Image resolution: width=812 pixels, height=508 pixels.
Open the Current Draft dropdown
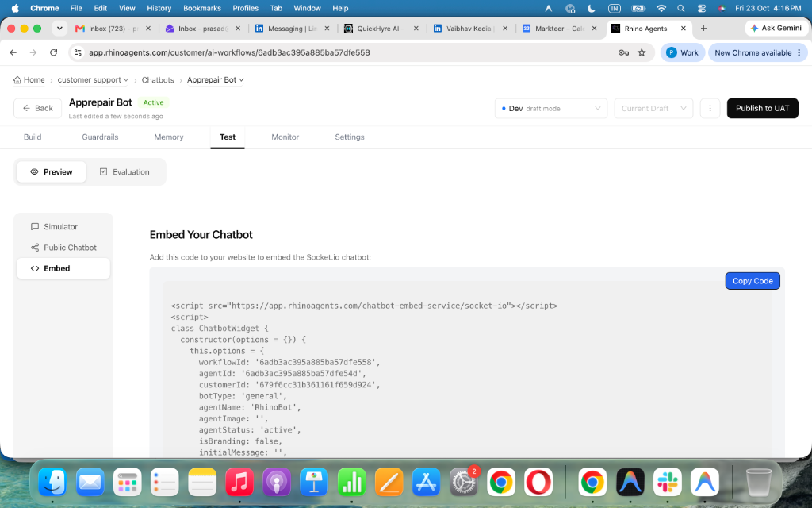[653, 108]
